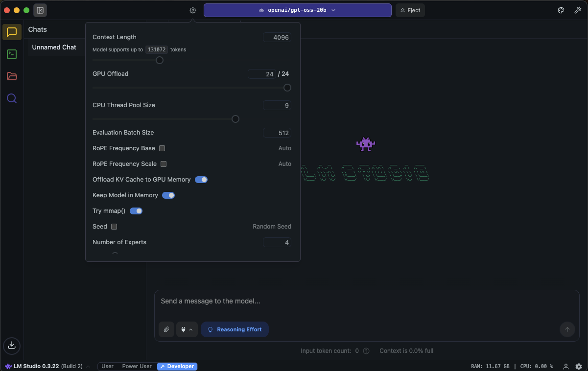Open the Discover search sidebar icon
Screen dimensions: 588x371
[x=12, y=98]
